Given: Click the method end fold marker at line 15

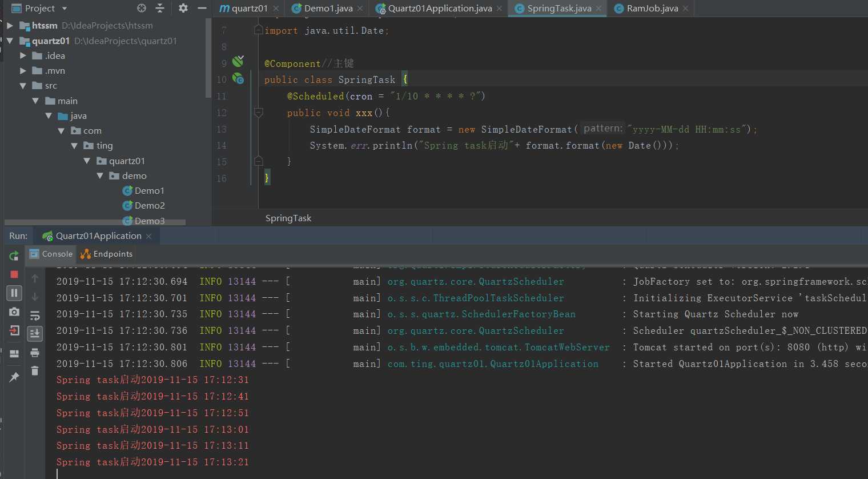Looking at the screenshot, I should point(258,161).
